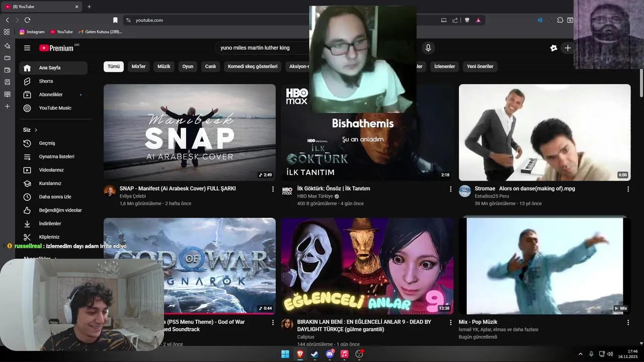Go back with the browser back arrow

coord(7,20)
